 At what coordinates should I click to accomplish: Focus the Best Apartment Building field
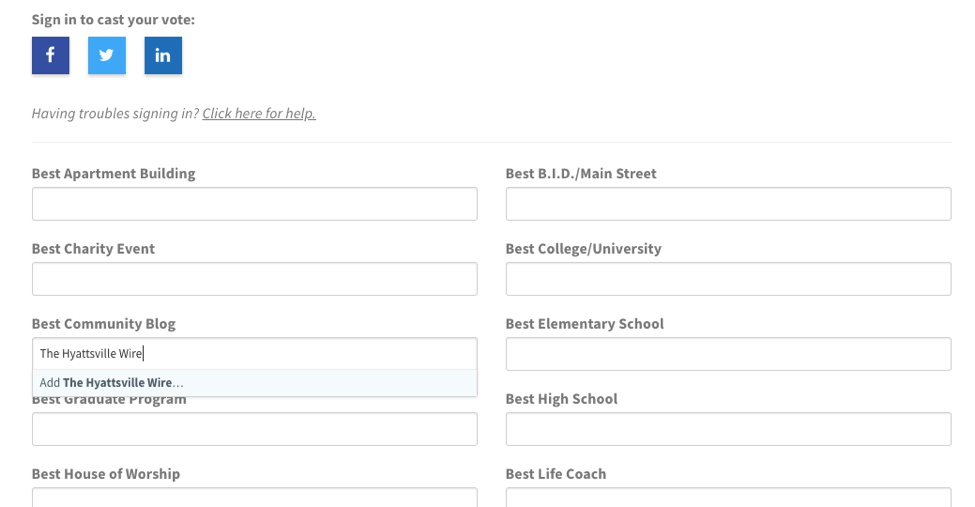click(255, 204)
